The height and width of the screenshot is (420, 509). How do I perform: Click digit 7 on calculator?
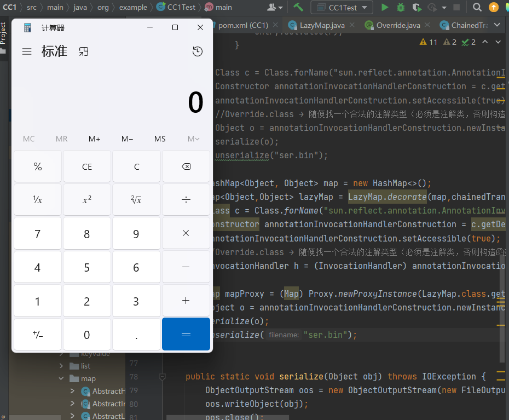click(38, 233)
